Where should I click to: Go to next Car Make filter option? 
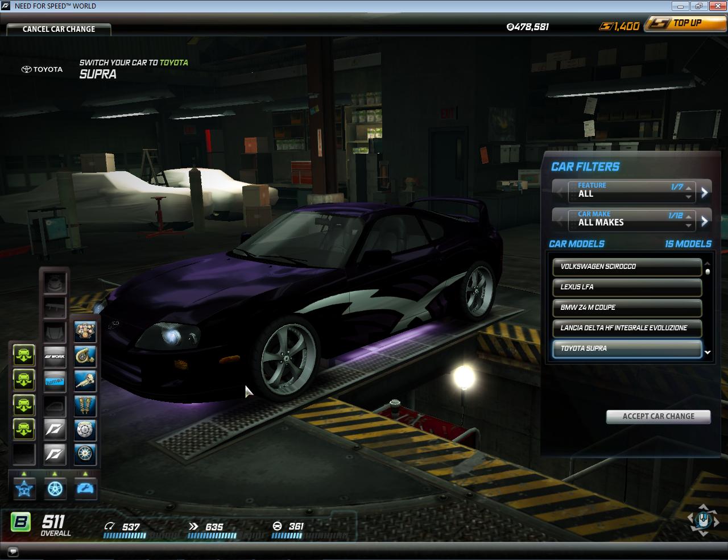(705, 221)
